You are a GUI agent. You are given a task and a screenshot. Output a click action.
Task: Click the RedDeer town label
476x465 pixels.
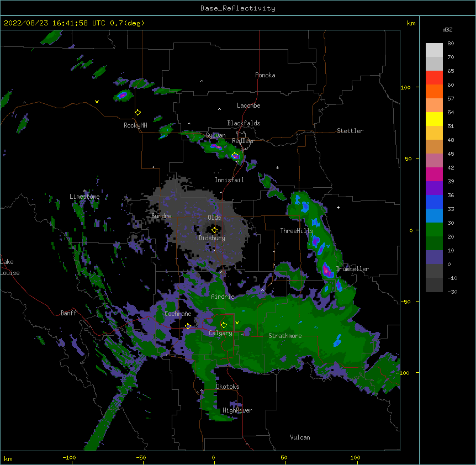pos(243,141)
